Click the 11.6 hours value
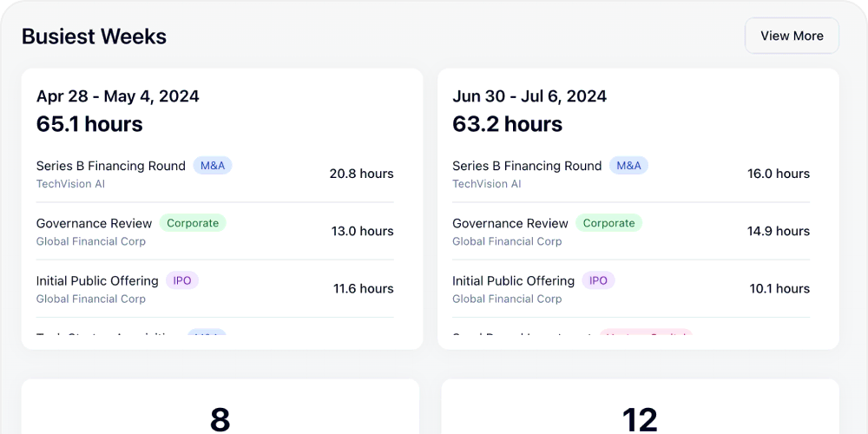This screenshot has width=868, height=434. point(363,289)
